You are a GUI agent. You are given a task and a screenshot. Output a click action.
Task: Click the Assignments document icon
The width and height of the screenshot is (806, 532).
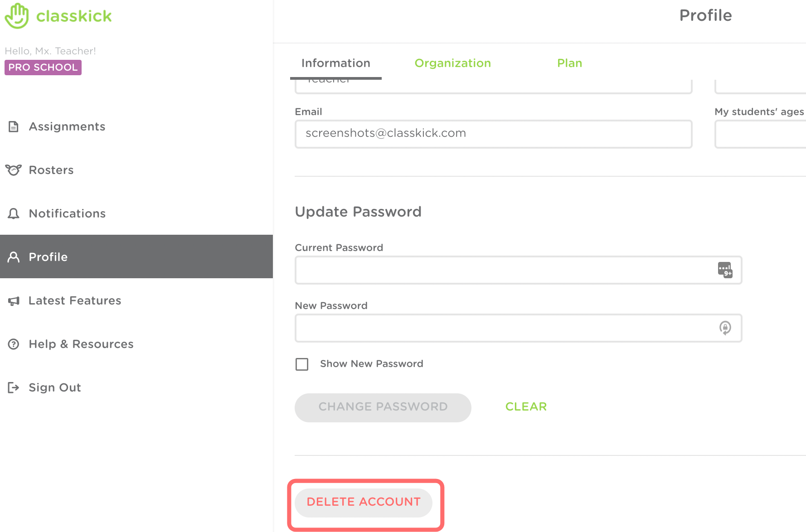coord(14,127)
